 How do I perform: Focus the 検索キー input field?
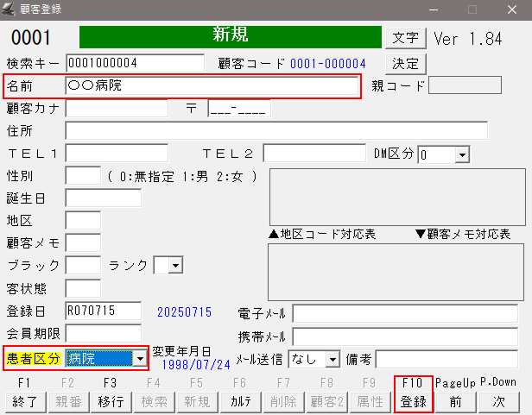point(123,63)
